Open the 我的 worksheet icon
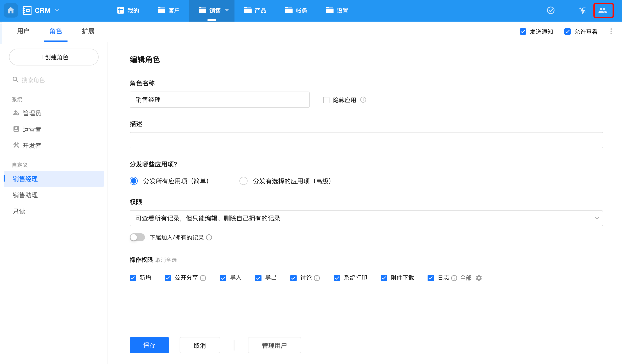622x364 pixels. (120, 10)
